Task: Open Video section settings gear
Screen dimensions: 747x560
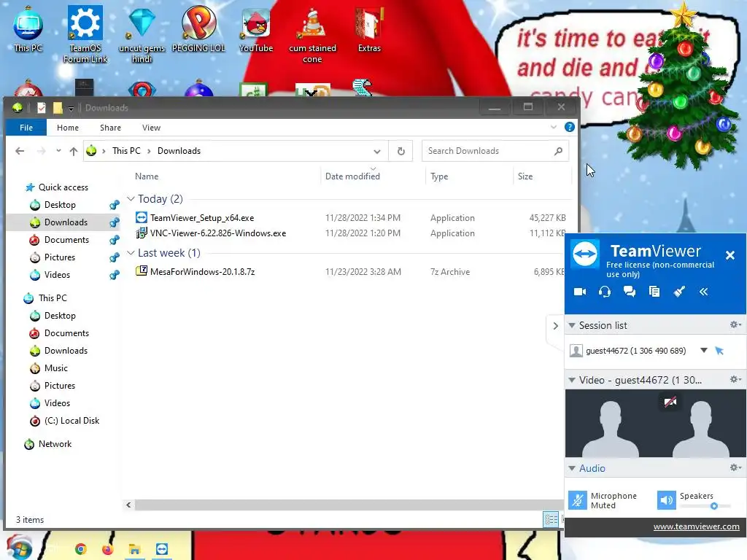Action: point(735,379)
